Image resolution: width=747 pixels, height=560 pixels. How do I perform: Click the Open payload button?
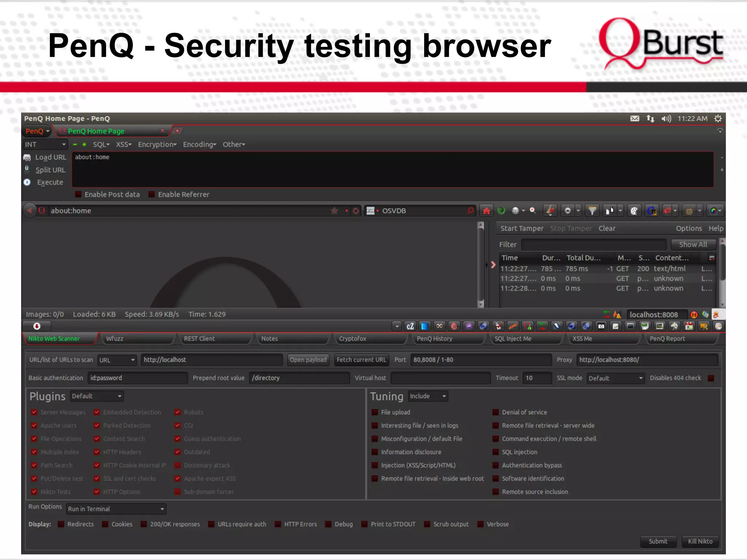coord(308,360)
